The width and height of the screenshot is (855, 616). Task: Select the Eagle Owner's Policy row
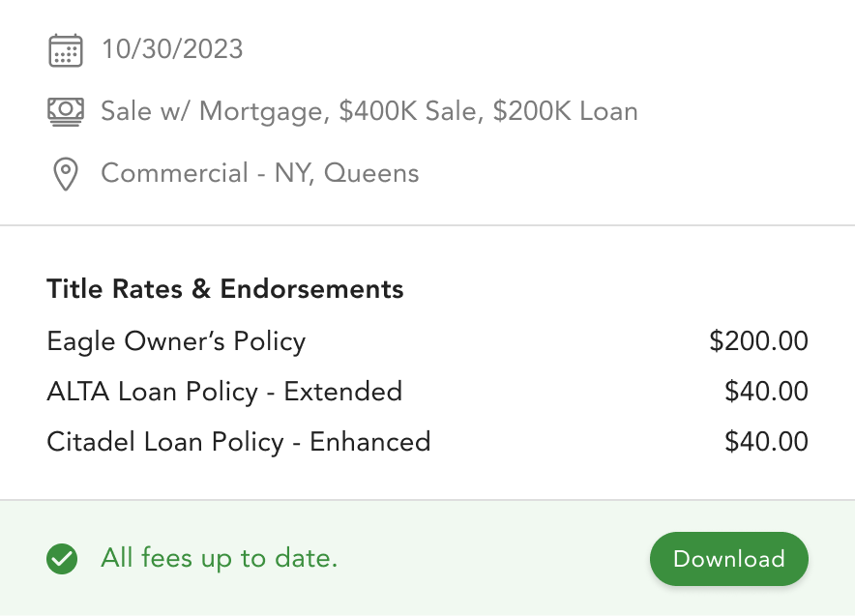tap(176, 340)
